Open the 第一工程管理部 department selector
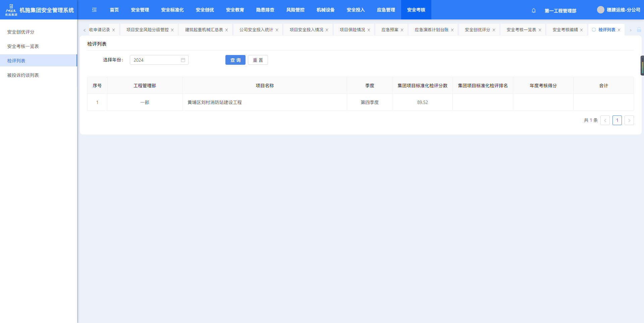Screen dimensions: 644x323 coord(560,11)
